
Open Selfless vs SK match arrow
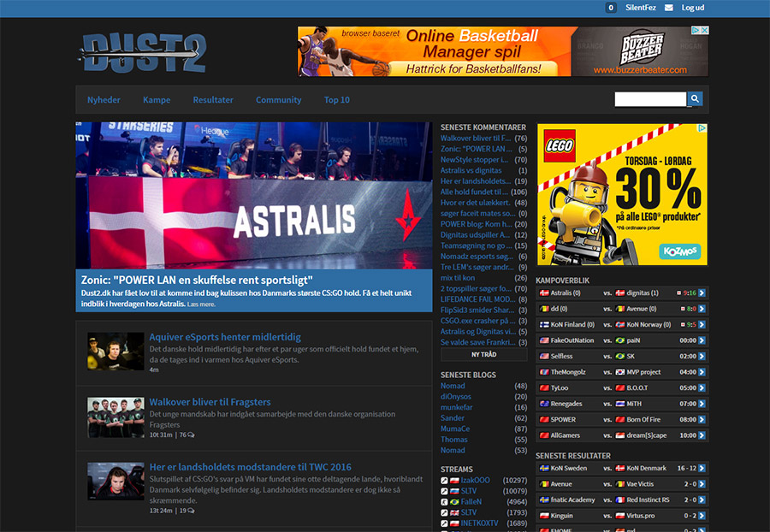pos(702,356)
